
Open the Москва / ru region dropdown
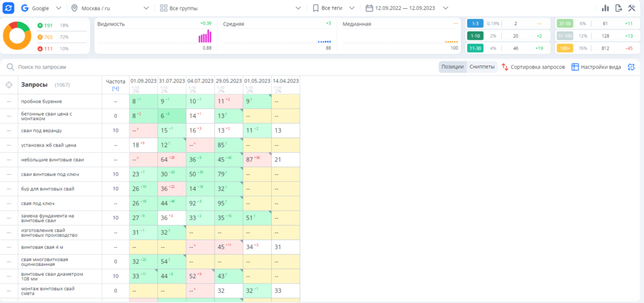tap(110, 8)
